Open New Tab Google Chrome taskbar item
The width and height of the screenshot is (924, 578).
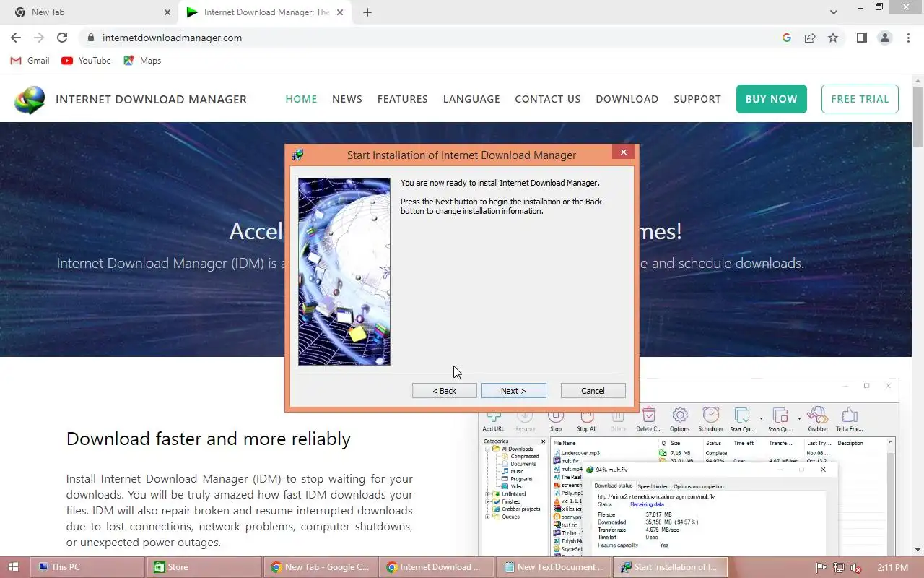click(321, 567)
